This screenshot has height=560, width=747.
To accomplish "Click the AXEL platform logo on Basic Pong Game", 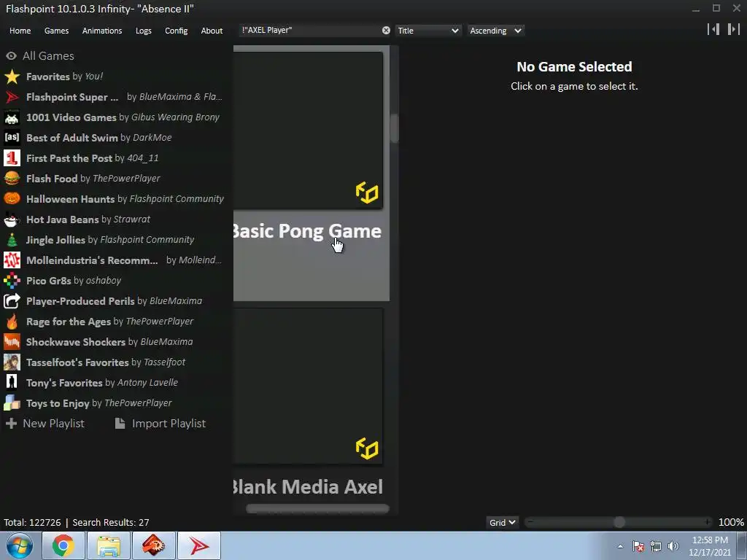I will click(x=367, y=192).
